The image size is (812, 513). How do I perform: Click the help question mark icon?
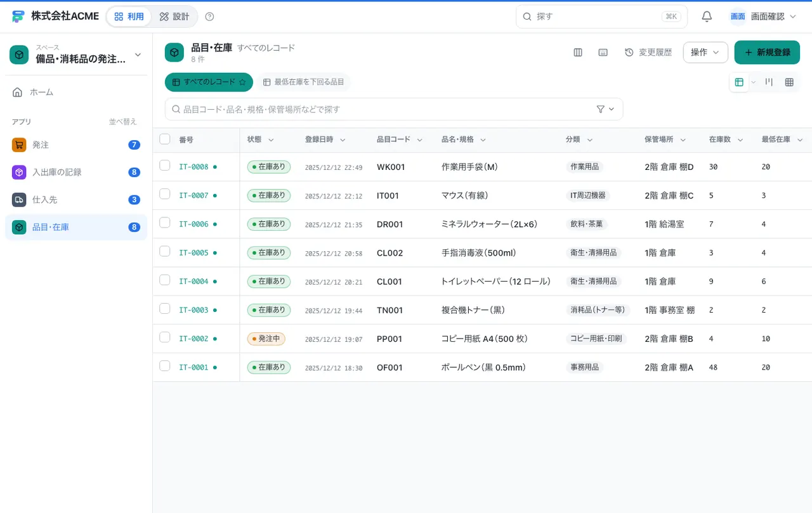[210, 16]
